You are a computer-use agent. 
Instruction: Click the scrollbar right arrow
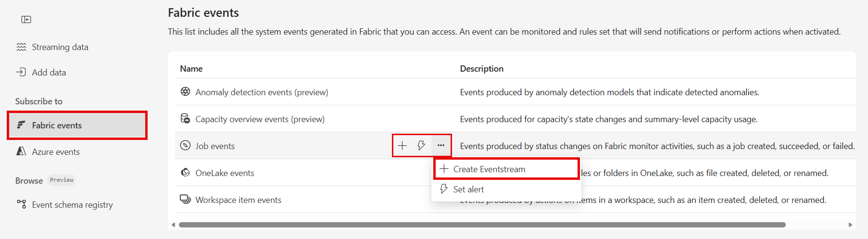[850, 225]
